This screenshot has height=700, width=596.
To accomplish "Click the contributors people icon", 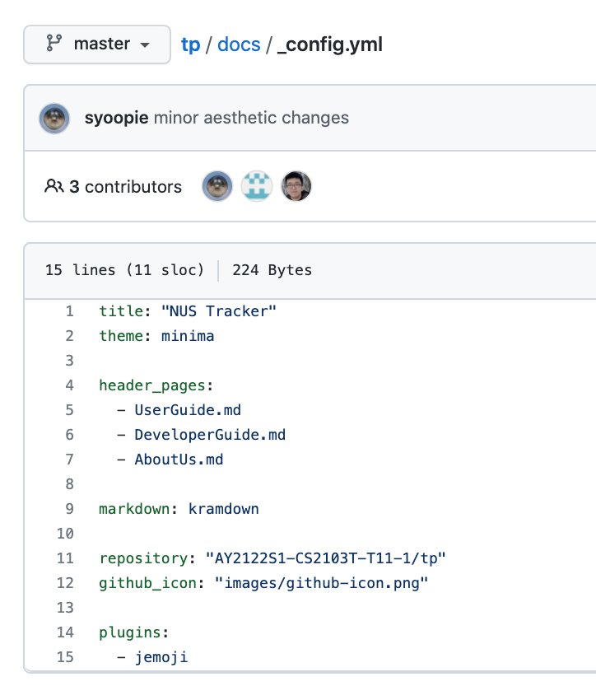I will coord(54,186).
